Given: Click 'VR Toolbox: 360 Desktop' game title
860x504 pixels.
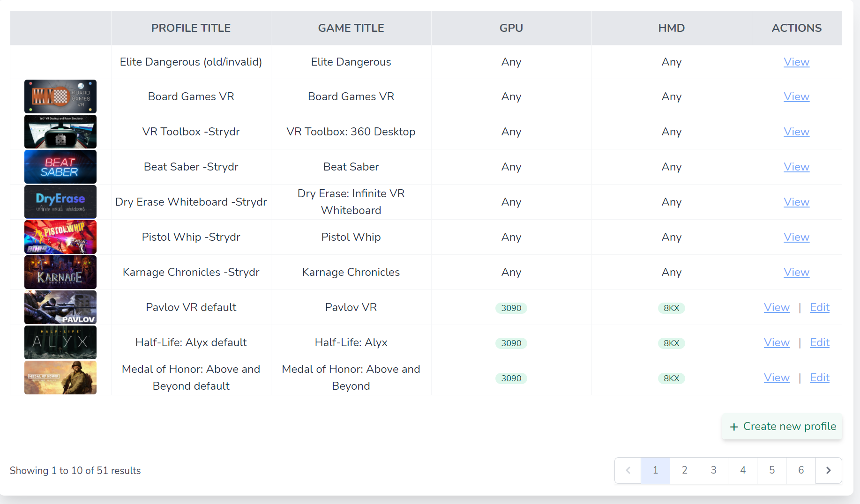Looking at the screenshot, I should pos(351,132).
